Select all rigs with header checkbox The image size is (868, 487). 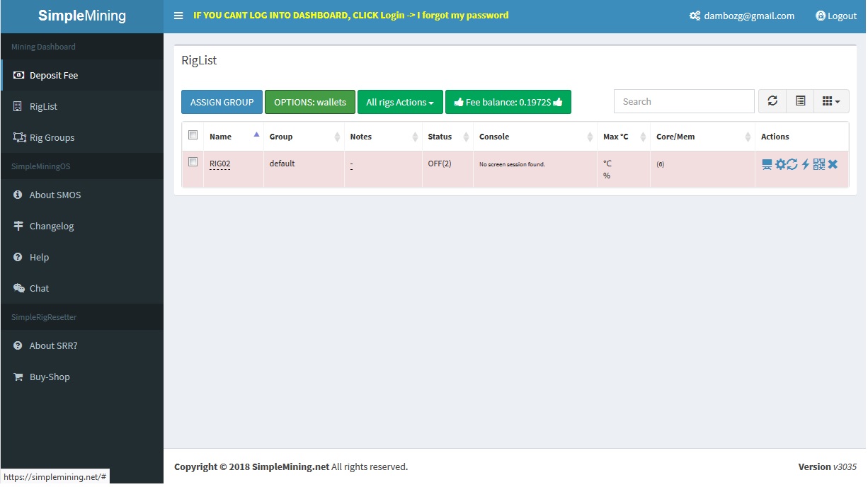[193, 135]
